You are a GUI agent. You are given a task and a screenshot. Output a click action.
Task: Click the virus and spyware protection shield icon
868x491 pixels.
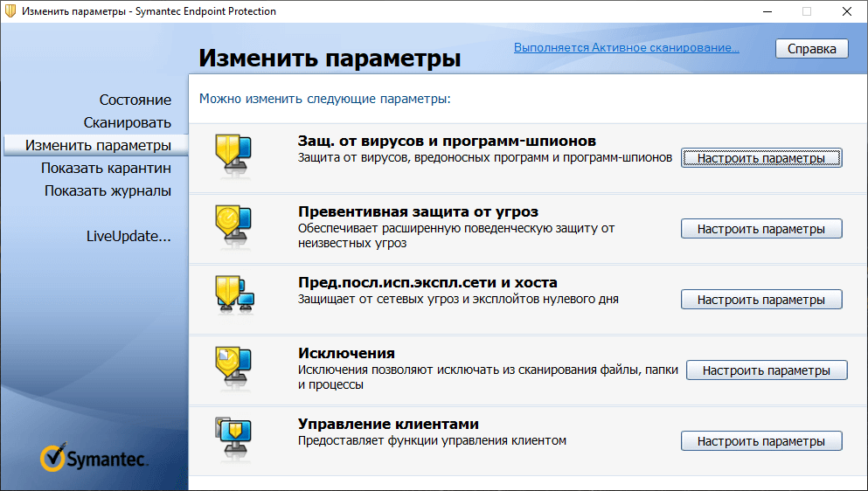tap(233, 154)
